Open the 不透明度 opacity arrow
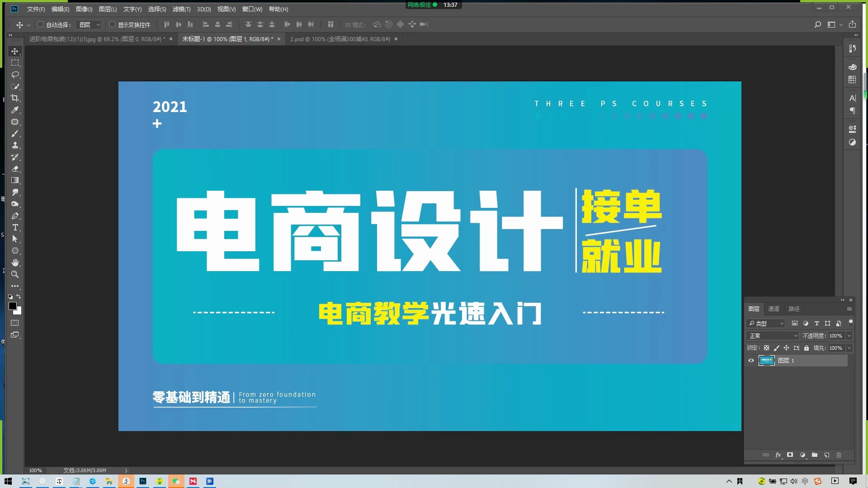This screenshot has height=488, width=868. 849,336
